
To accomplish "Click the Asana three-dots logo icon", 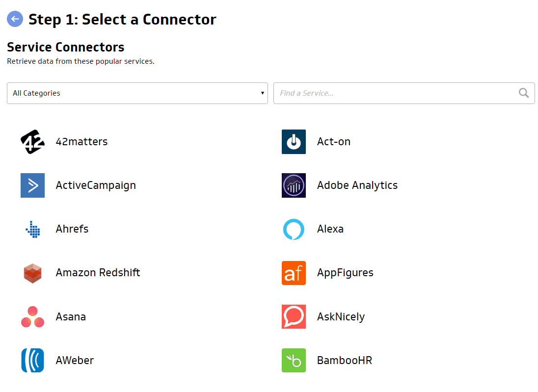I will pos(32,316).
